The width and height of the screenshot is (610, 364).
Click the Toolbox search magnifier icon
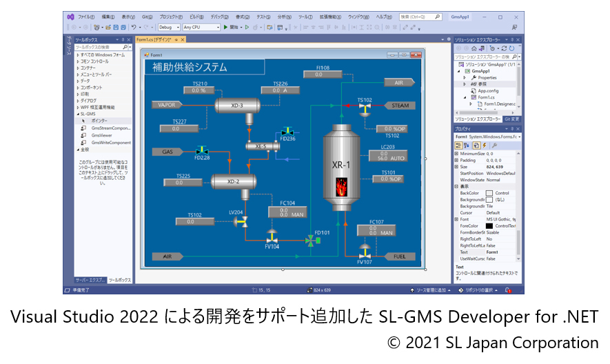125,47
